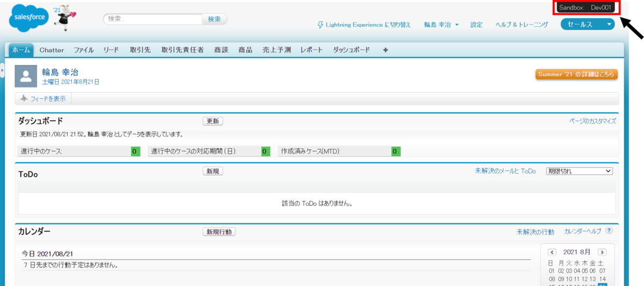The width and height of the screenshot is (644, 286).
Task: Open the レポート tab
Action: pyautogui.click(x=312, y=50)
